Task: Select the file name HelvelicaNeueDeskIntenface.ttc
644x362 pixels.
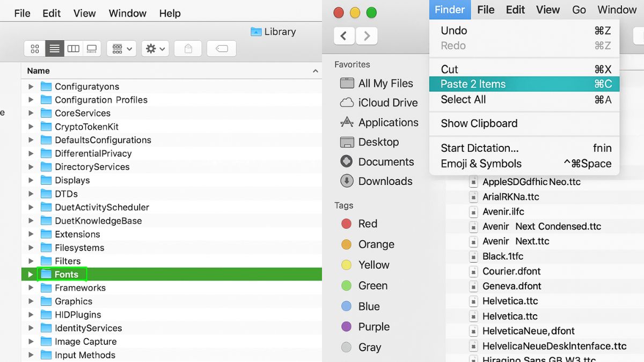Action: coord(555,346)
